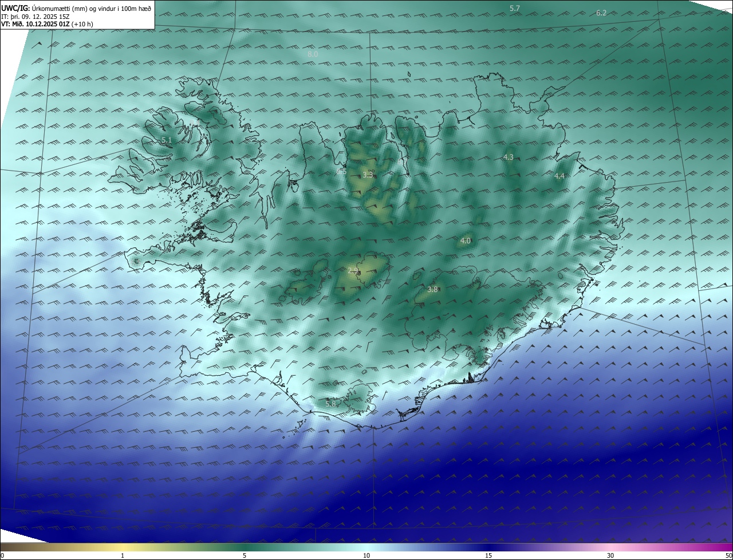Screen dimensions: 733x560
Task: Click the 4.4 value label on the map
Action: [559, 176]
